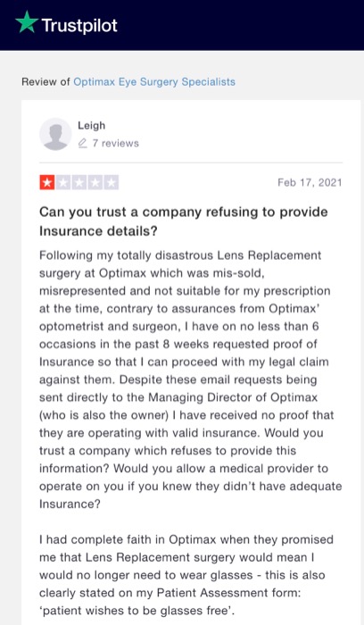The image size is (364, 625).
Task: Open Leigh's profile avatar
Action: point(55,134)
